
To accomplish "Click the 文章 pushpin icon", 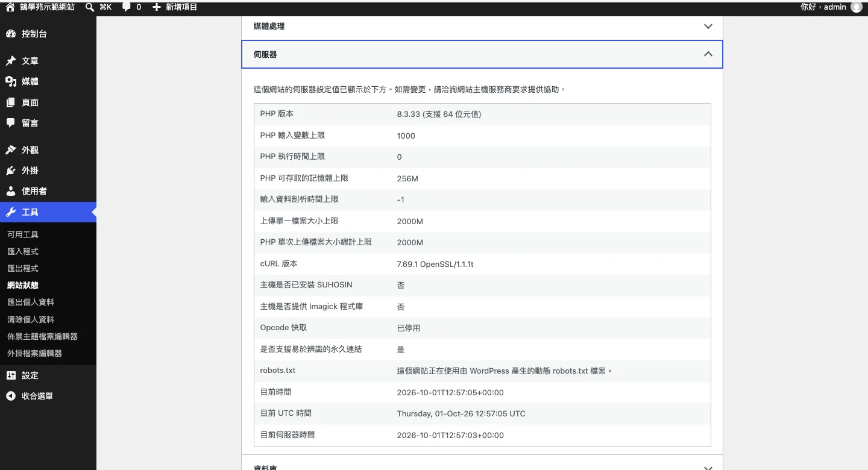I will (11, 61).
